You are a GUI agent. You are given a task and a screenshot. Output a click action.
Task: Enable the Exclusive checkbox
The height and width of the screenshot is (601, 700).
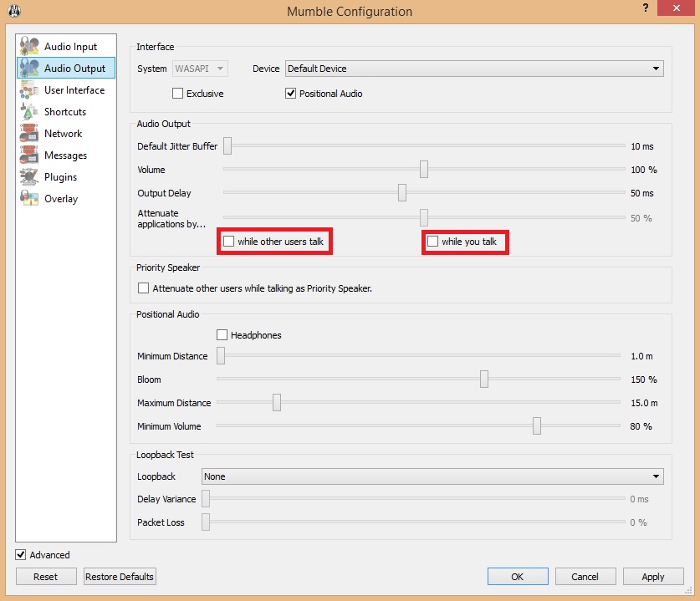click(177, 94)
